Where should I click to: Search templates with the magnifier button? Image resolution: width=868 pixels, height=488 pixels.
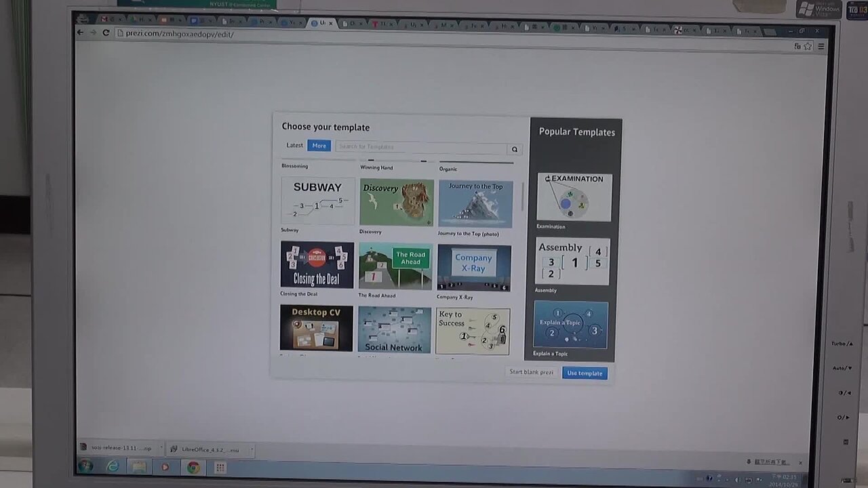click(514, 149)
